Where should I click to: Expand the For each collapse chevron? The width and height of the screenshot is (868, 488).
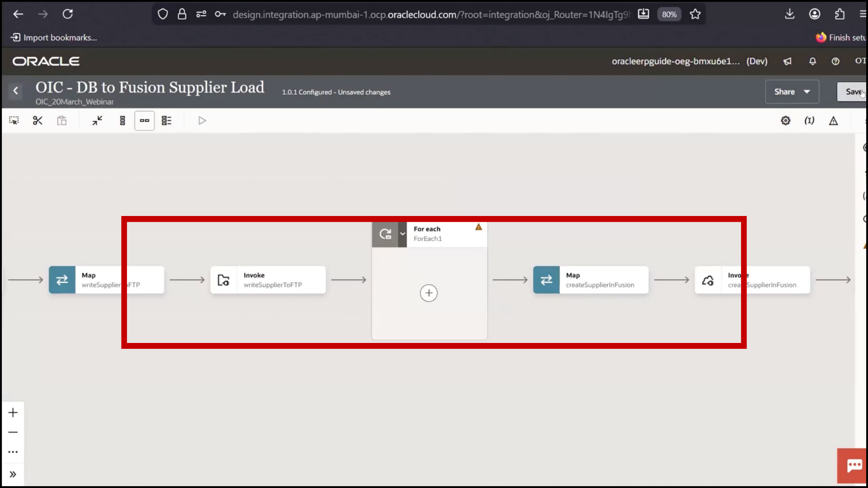tap(402, 234)
